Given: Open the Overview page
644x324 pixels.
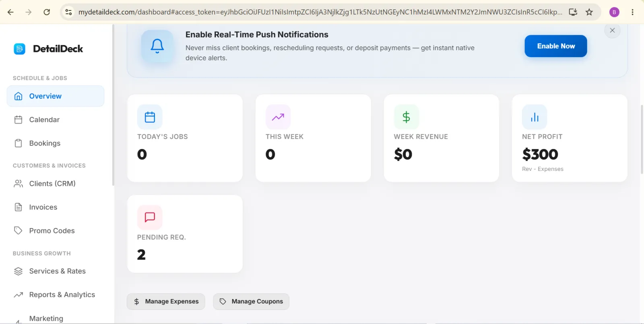Looking at the screenshot, I should (x=56, y=96).
